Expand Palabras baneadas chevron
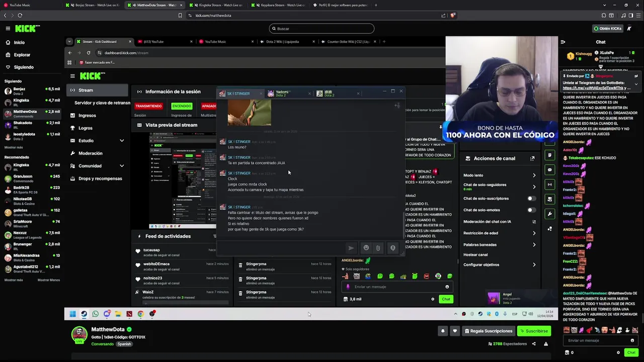 coord(534,245)
